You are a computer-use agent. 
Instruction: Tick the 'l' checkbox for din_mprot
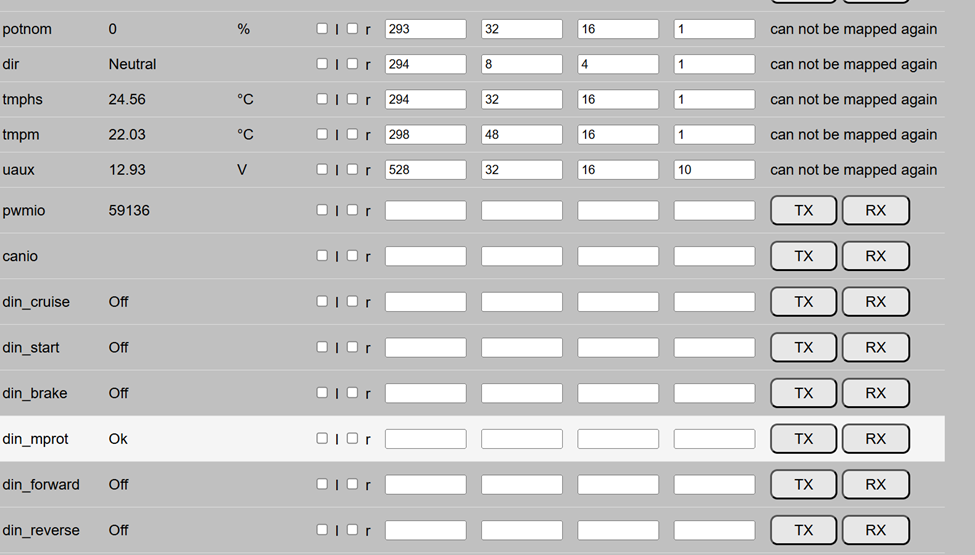pos(322,438)
